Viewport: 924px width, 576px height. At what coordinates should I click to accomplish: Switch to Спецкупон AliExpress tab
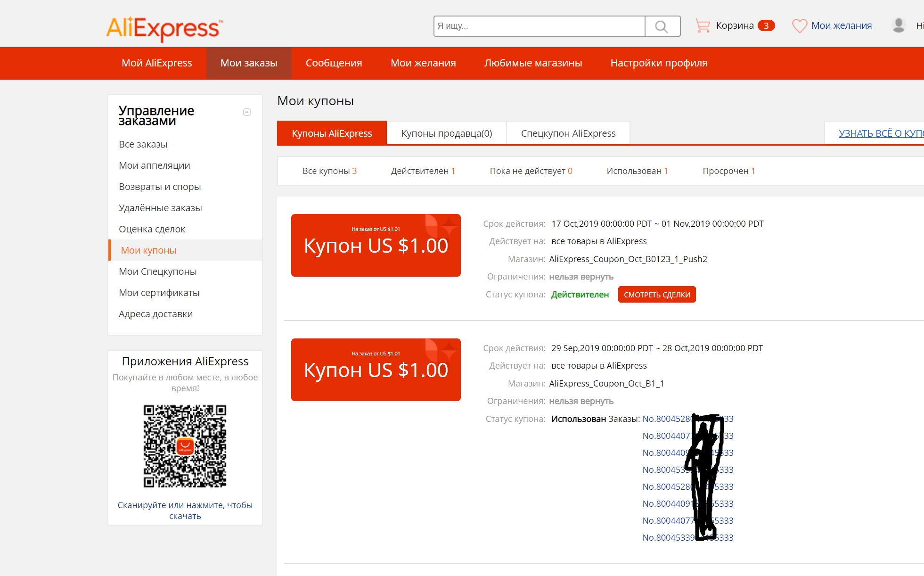click(x=568, y=133)
